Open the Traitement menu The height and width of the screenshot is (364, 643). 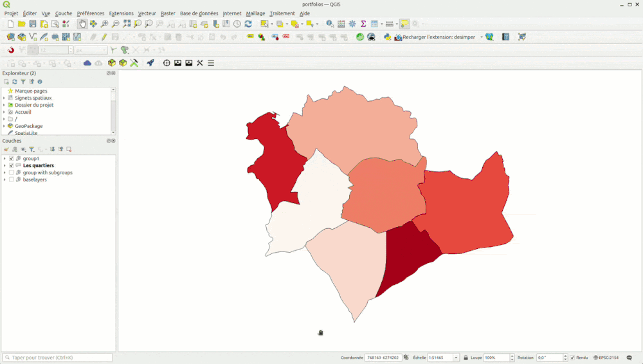coord(282,13)
